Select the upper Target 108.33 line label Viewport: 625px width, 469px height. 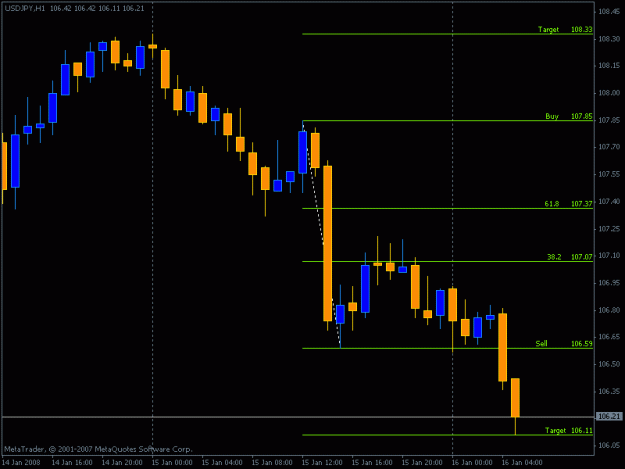coord(565,29)
